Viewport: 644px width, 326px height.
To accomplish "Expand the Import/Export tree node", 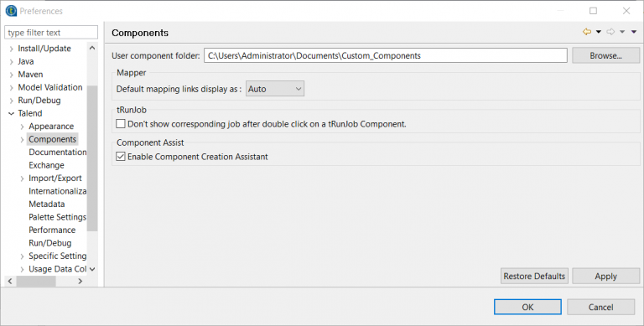I will pos(22,179).
